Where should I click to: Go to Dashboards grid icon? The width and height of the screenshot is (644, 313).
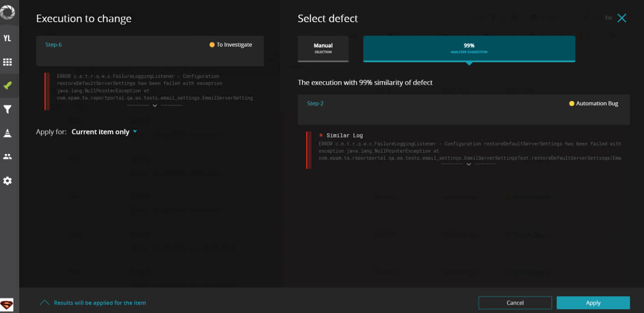tap(7, 62)
